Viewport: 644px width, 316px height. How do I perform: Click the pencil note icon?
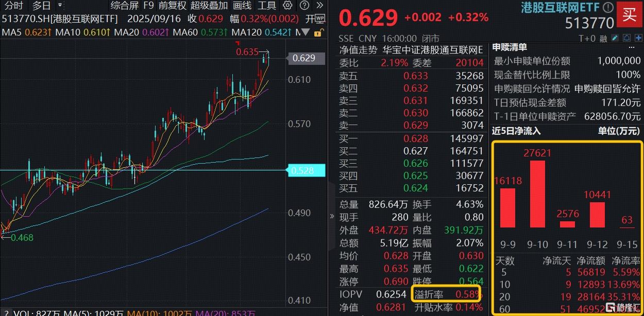615,38
